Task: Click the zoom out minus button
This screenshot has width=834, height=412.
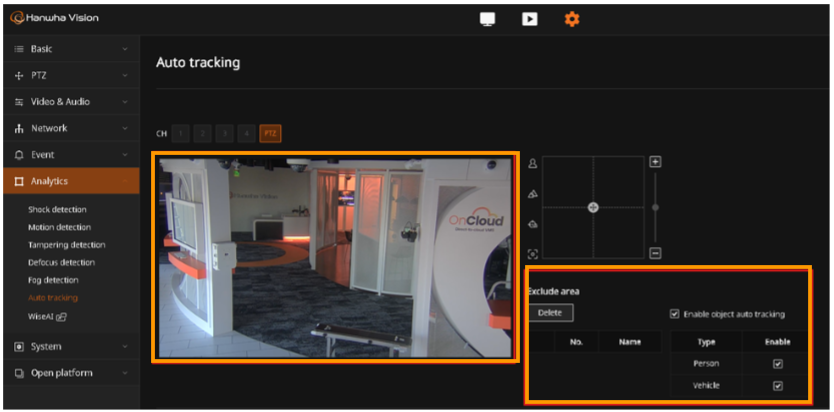Action: tap(656, 253)
